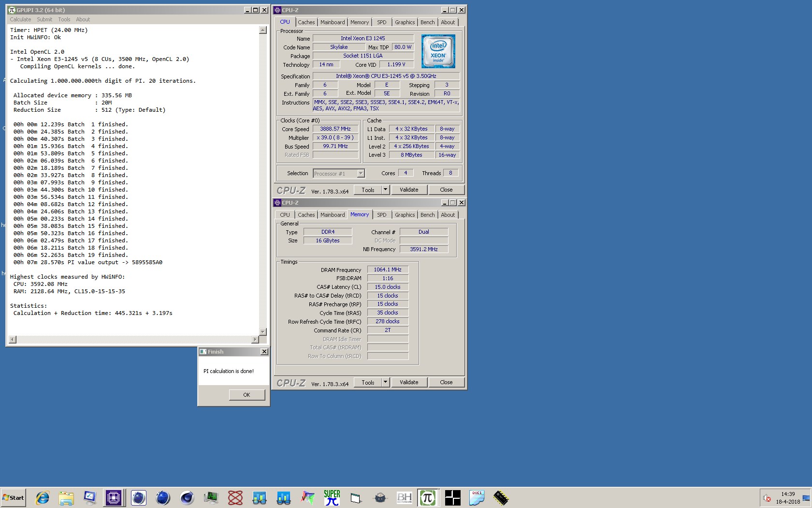Open About tab in upper CPU-Z
This screenshot has width=812, height=508.
click(448, 22)
